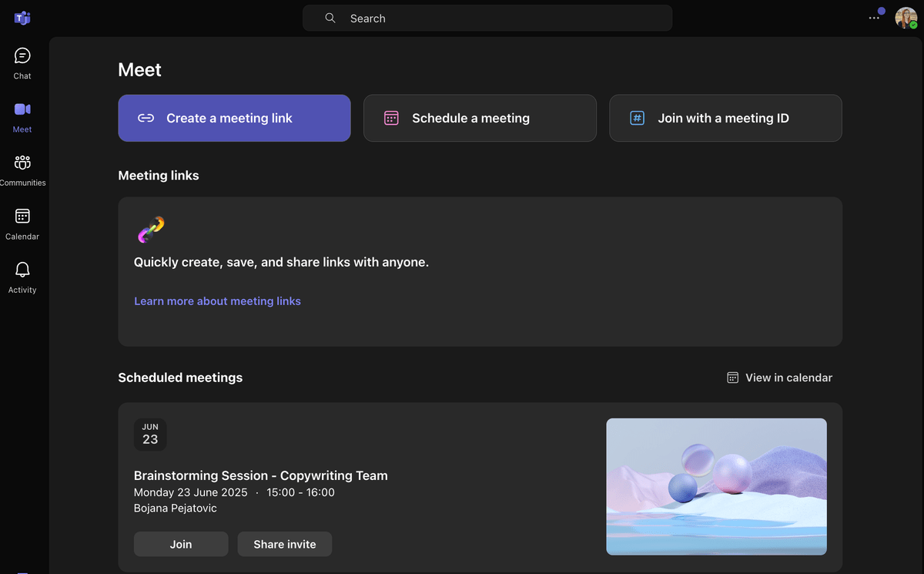Join with a meeting ID
The image size is (924, 574).
pyautogui.click(x=725, y=118)
